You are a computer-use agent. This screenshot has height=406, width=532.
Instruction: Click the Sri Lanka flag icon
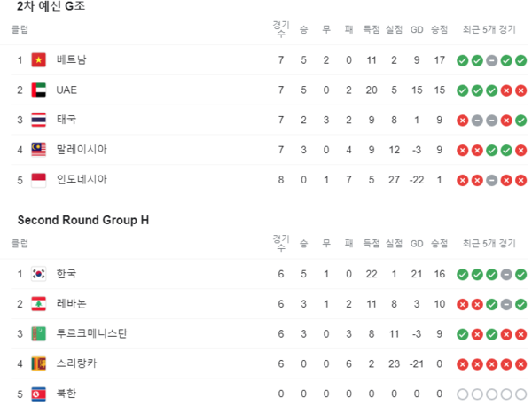(39, 363)
